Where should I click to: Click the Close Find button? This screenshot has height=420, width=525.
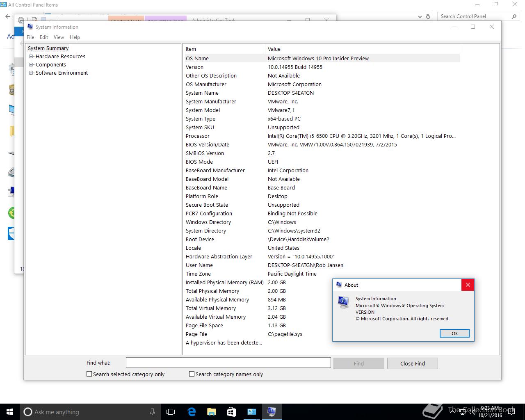pyautogui.click(x=413, y=363)
